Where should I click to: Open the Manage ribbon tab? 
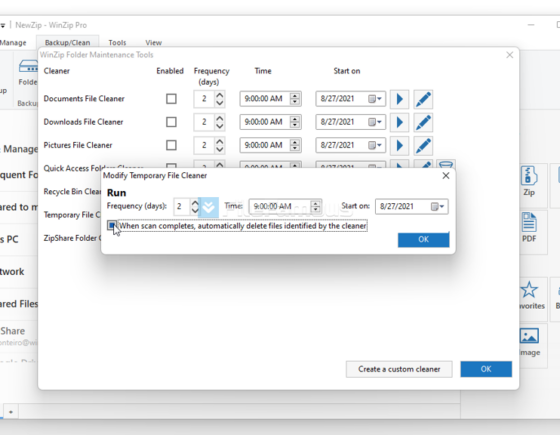[13, 43]
